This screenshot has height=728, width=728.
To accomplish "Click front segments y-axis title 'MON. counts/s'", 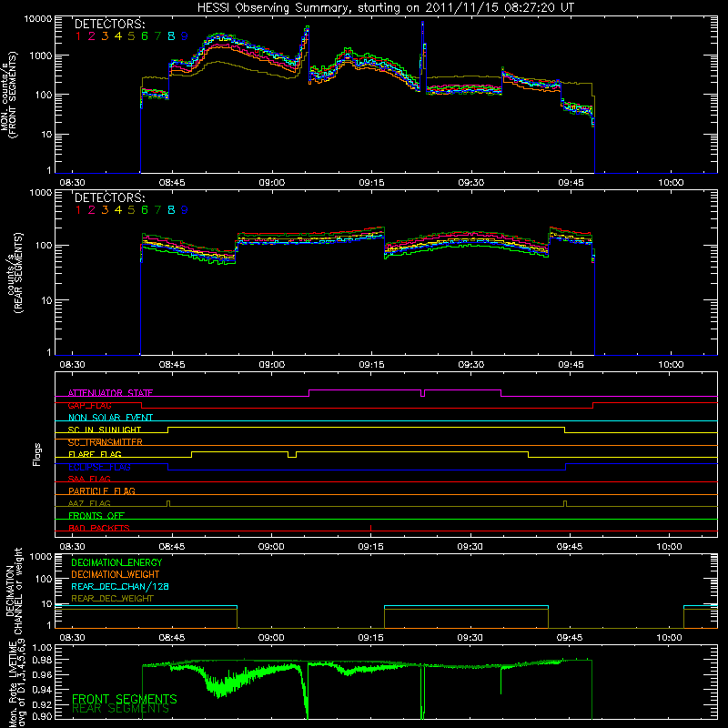I will [5, 96].
